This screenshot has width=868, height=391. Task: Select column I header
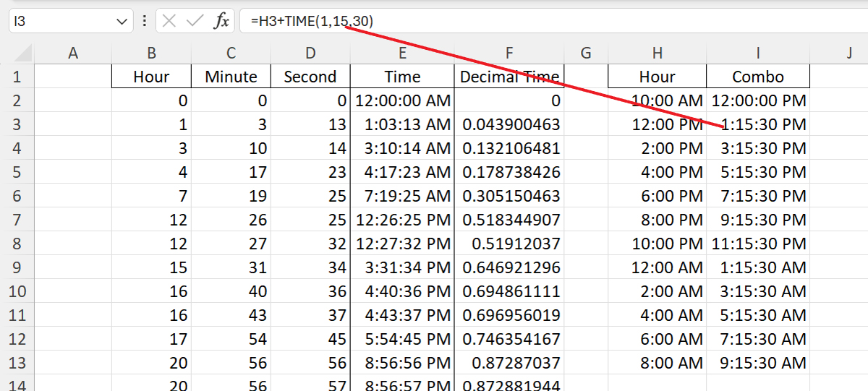757,53
